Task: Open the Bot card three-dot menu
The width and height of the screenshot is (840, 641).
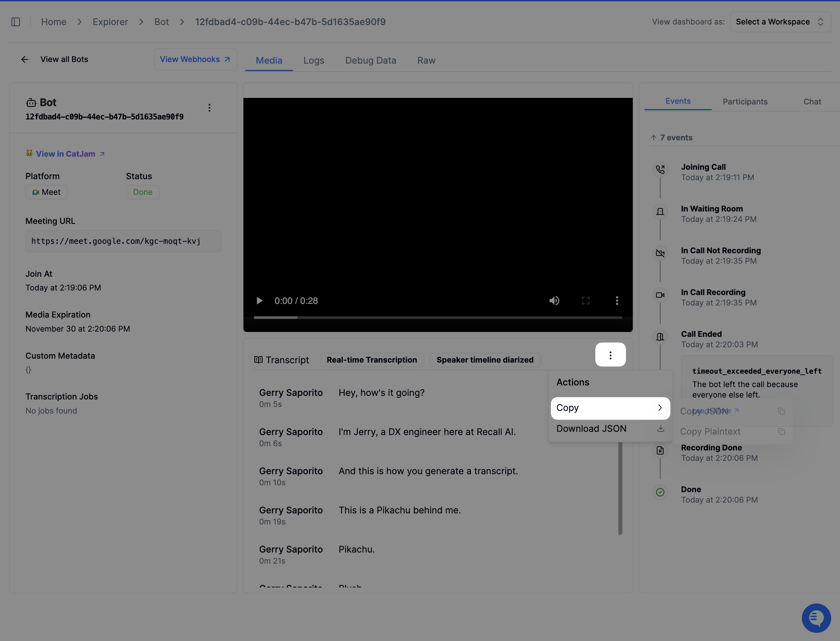Action: tap(209, 108)
